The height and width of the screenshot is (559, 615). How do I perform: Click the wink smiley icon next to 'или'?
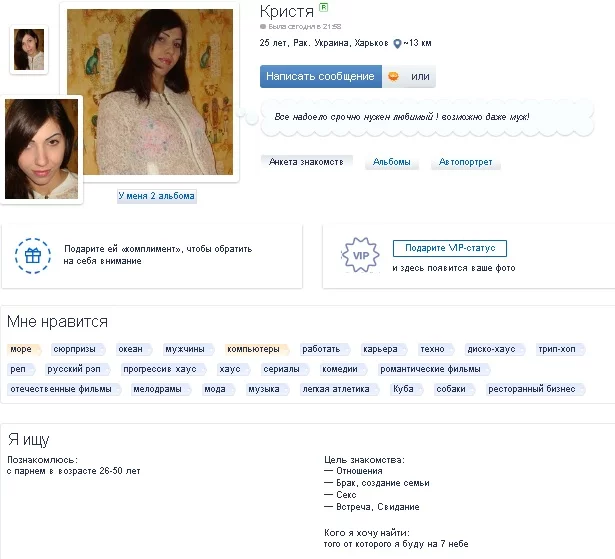393,76
